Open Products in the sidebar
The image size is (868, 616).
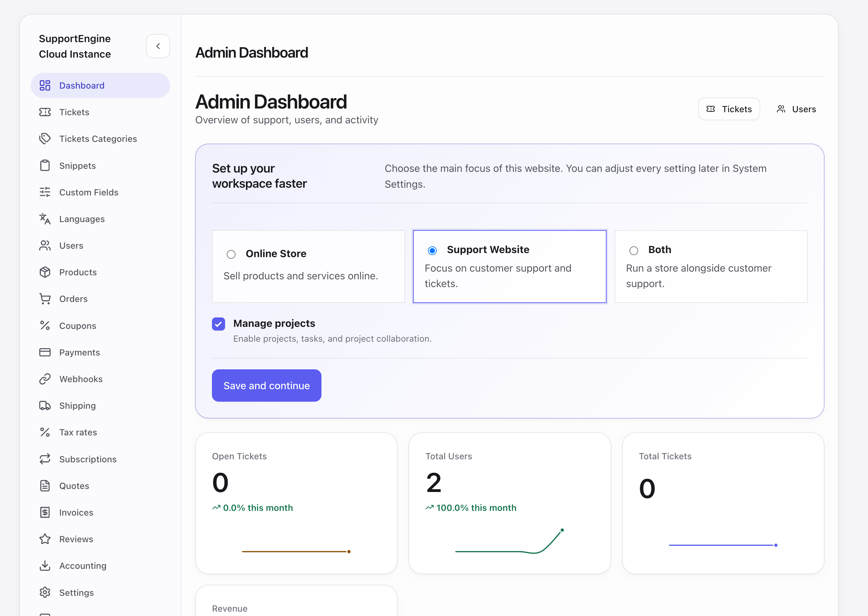[x=100, y=272]
